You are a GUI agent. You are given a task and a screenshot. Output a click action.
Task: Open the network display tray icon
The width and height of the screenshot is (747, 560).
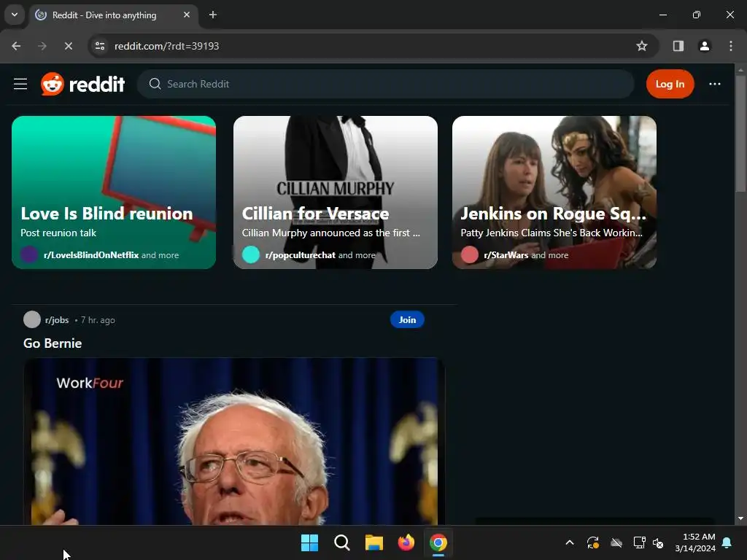tap(639, 542)
